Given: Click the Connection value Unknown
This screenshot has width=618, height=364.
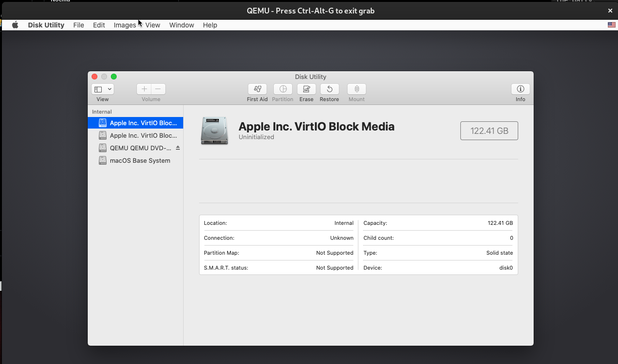Looking at the screenshot, I should 342,238.
